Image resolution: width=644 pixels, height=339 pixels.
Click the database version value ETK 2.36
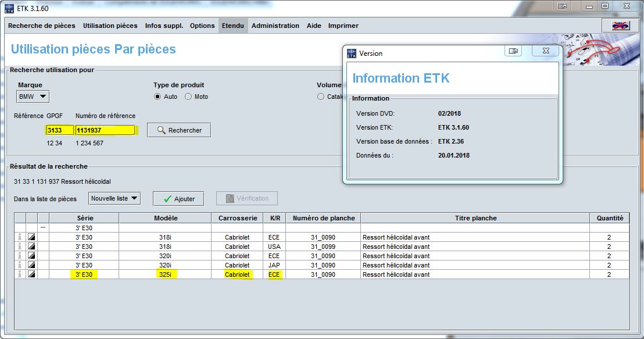(x=451, y=141)
